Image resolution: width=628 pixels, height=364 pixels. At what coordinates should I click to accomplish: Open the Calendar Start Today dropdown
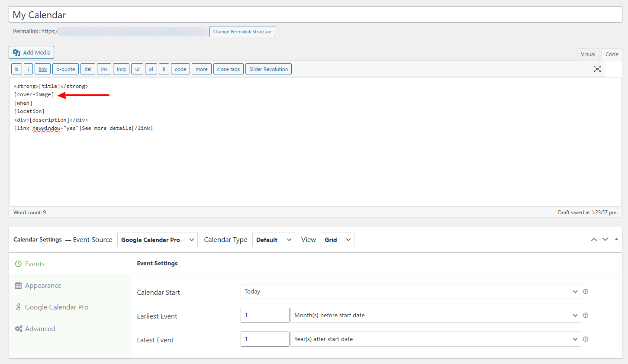[410, 292]
